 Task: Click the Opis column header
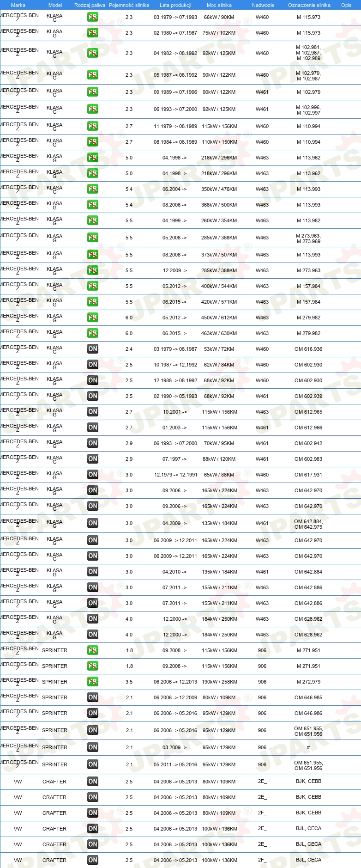tap(346, 5)
